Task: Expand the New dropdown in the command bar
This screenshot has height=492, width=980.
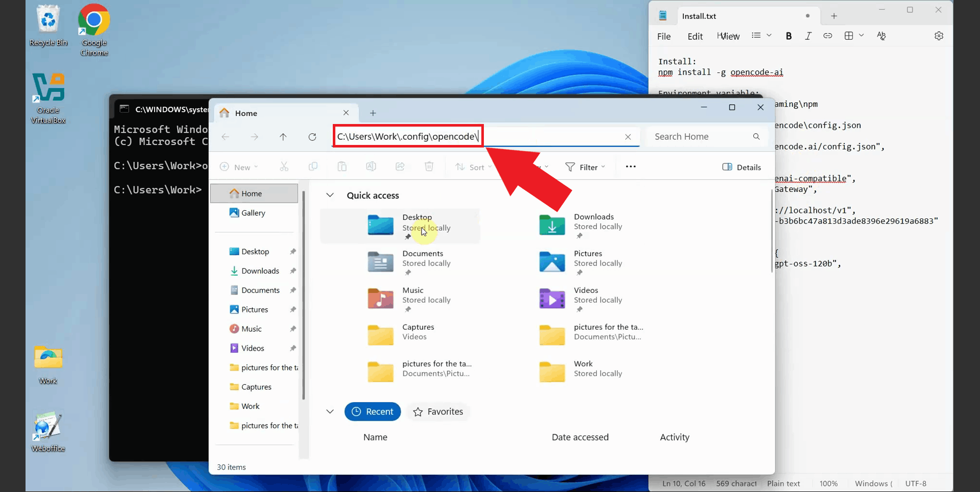Action: pos(239,167)
